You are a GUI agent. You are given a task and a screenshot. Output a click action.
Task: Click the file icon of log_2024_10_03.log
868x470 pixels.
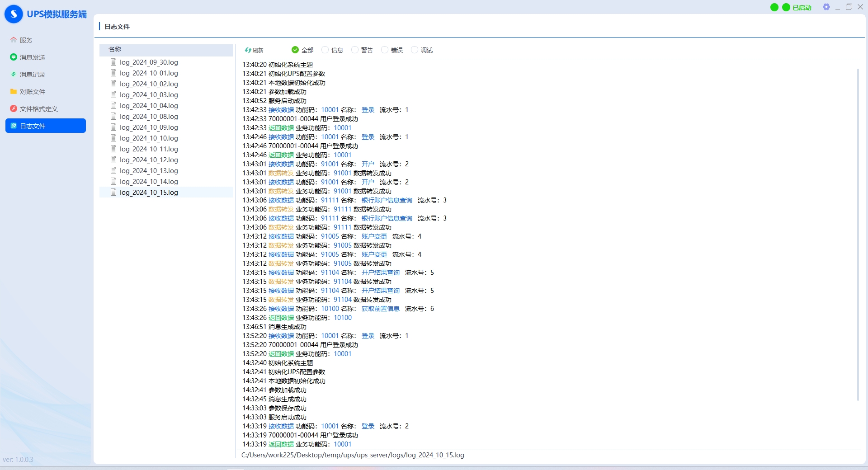coord(113,94)
